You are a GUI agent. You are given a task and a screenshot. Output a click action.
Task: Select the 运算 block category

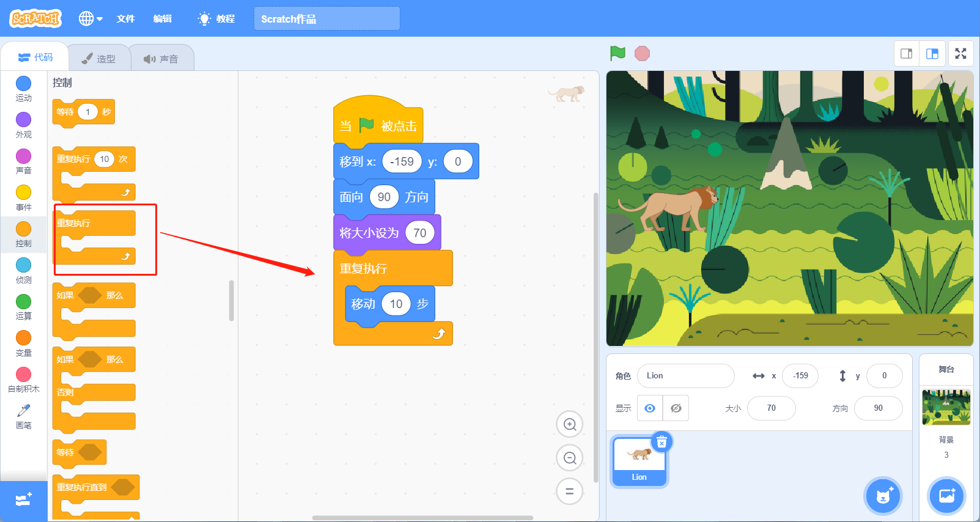coord(23,307)
